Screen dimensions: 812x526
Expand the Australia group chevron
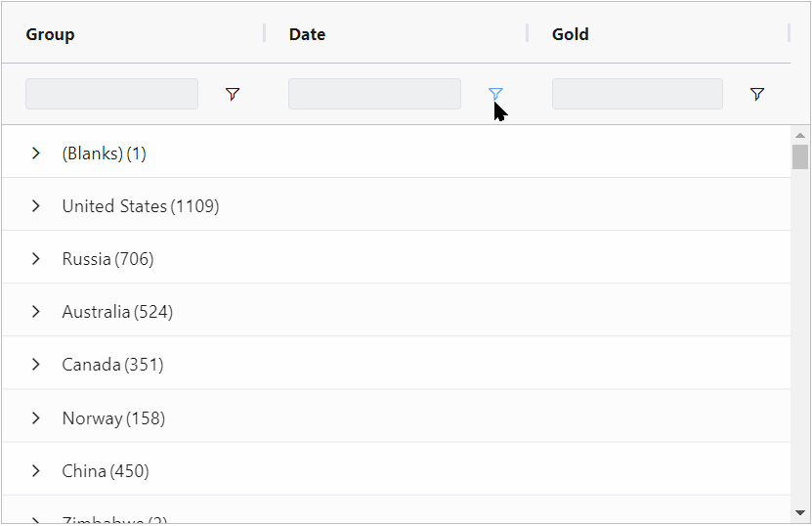click(36, 312)
